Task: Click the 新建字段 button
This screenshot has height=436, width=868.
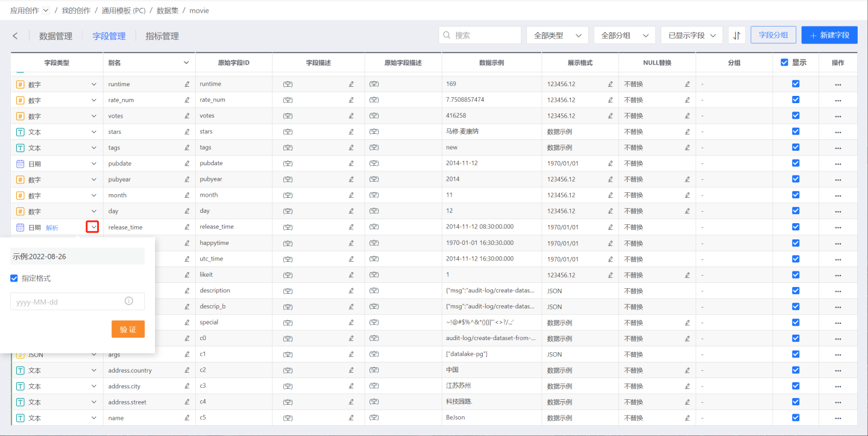Action: pyautogui.click(x=829, y=36)
